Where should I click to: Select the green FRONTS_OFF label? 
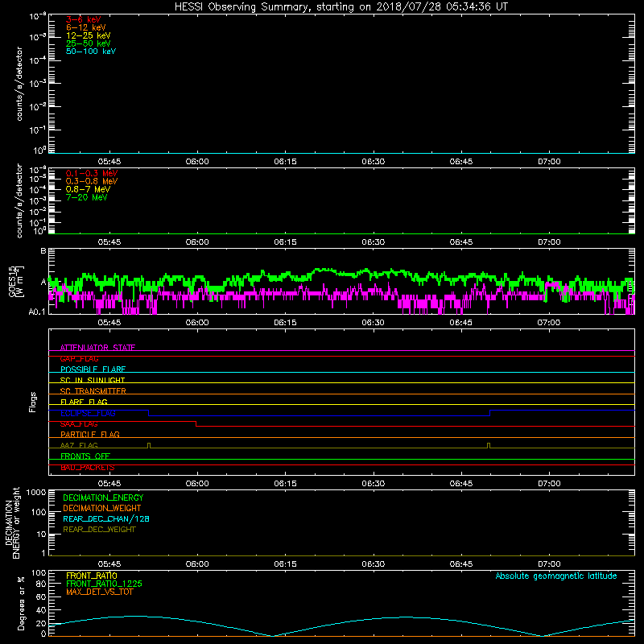(85, 456)
